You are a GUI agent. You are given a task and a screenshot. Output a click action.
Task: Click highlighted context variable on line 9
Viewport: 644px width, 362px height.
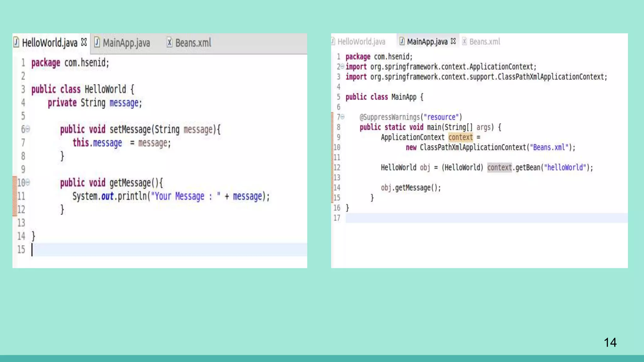460,137
